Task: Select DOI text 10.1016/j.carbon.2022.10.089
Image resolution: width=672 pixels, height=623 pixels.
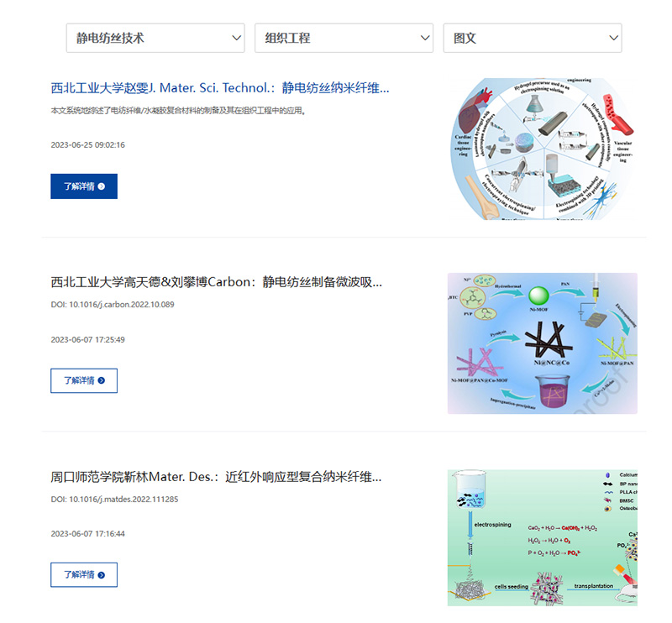Action: coord(122,305)
